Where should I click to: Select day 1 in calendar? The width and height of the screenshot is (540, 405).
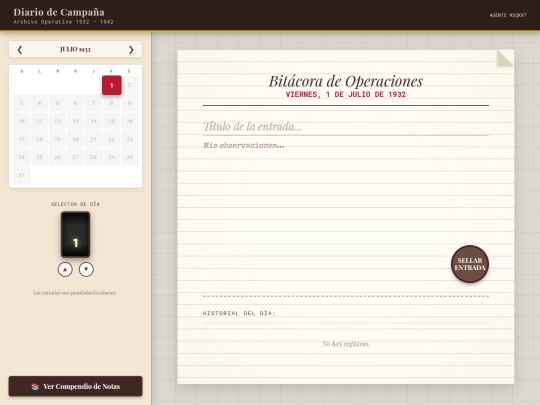pyautogui.click(x=112, y=85)
